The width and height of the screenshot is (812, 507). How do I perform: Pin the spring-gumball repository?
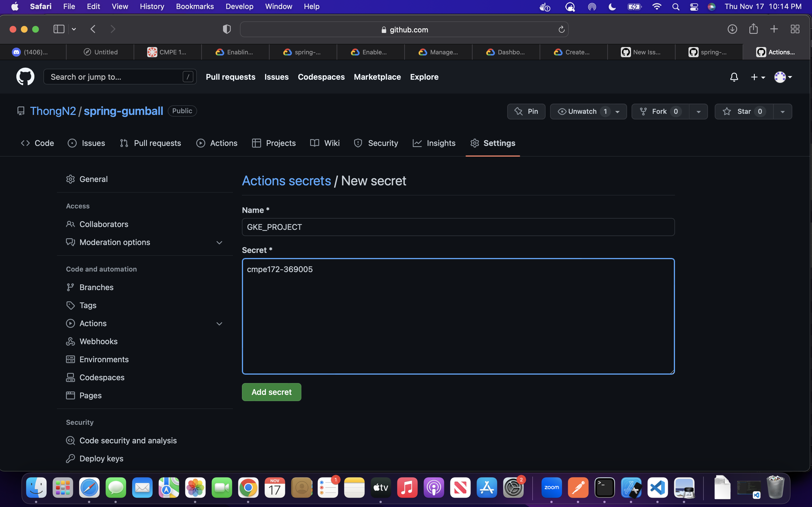point(526,111)
